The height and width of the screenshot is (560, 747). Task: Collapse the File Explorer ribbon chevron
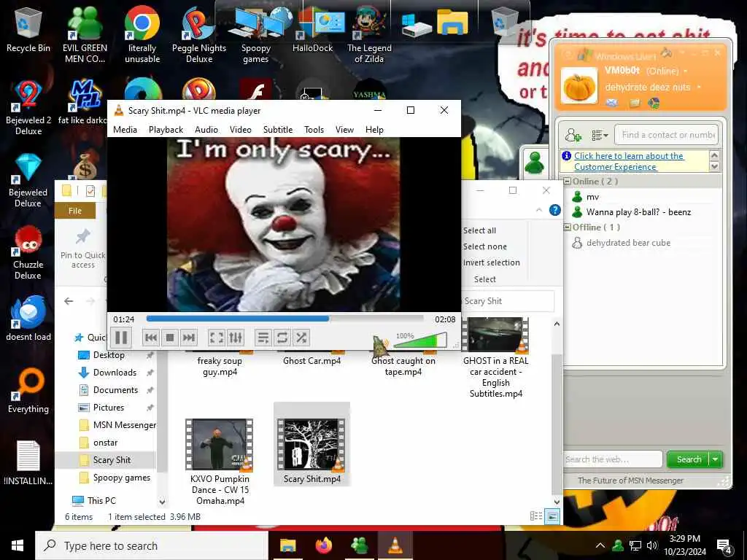pyautogui.click(x=539, y=209)
